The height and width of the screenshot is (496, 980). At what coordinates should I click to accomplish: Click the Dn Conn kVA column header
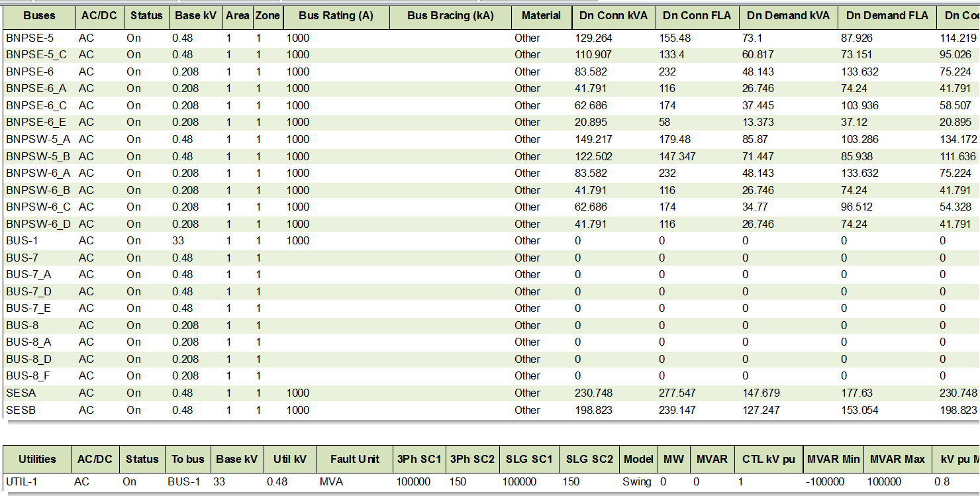point(613,16)
